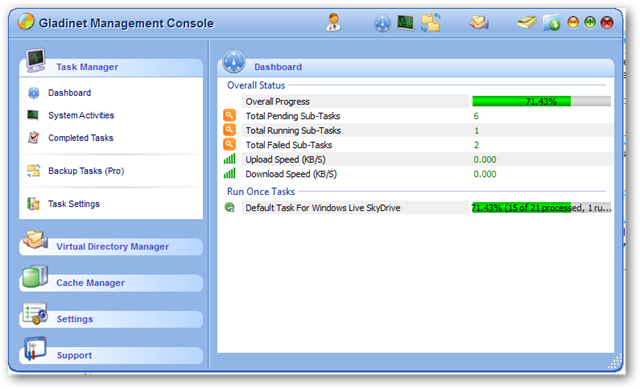Click the Download Speed signal bars icon
This screenshot has height=389, width=640.
pyautogui.click(x=229, y=173)
